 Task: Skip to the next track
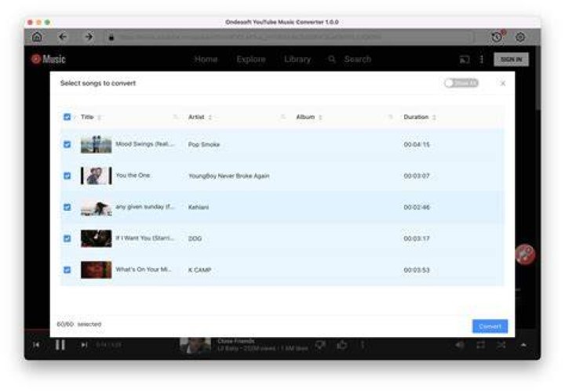coord(84,345)
